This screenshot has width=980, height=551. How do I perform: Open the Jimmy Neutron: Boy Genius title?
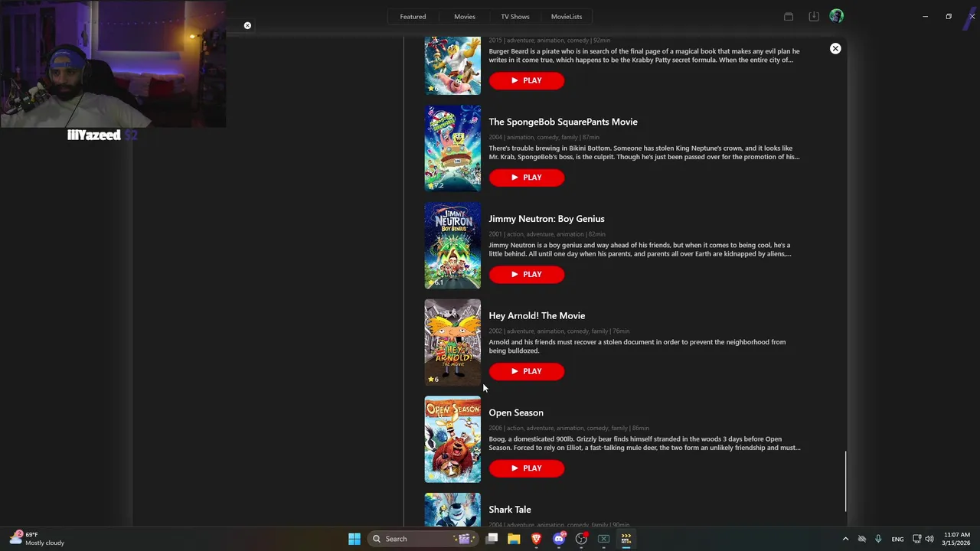[547, 219]
